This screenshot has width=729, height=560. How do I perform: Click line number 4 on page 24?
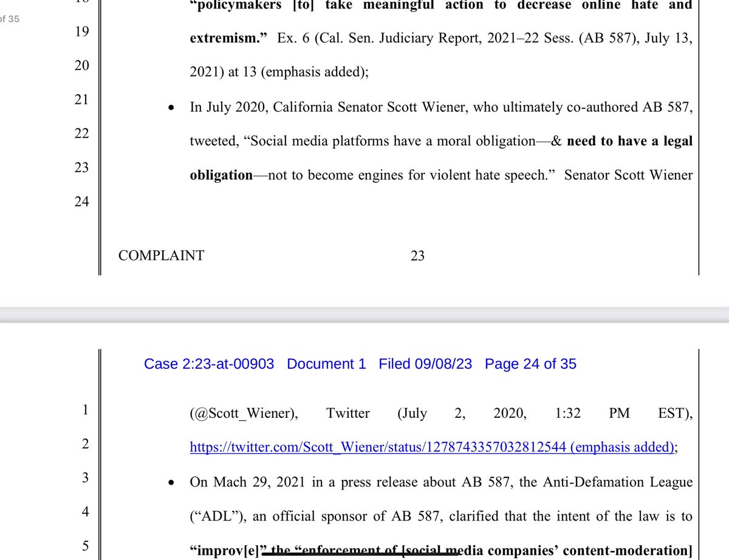tap(85, 512)
